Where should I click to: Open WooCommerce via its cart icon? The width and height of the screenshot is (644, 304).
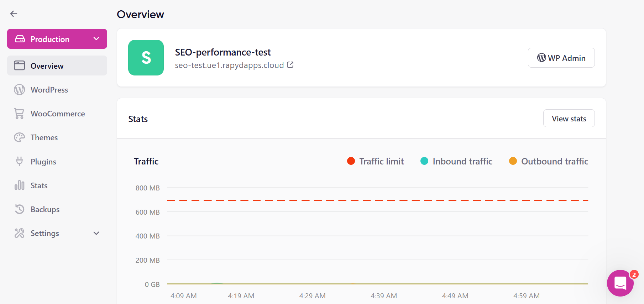pyautogui.click(x=20, y=113)
